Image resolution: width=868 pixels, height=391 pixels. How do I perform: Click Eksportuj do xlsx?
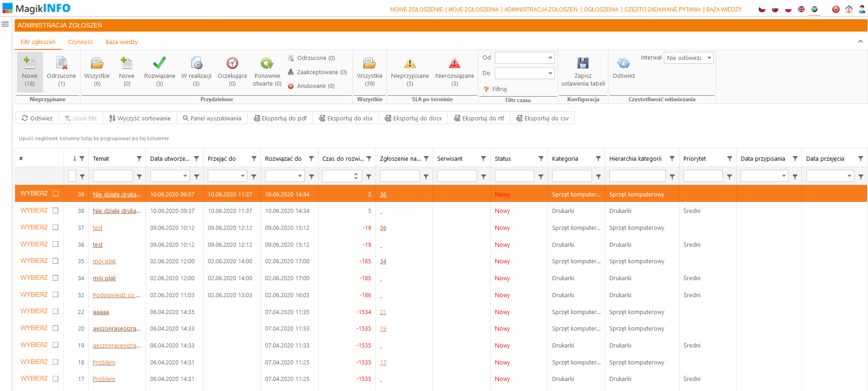point(346,118)
